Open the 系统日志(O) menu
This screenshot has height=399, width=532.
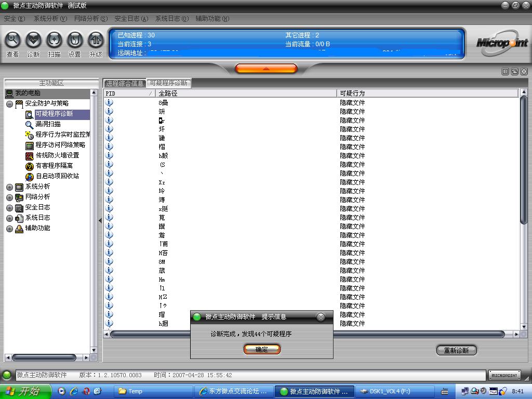point(171,19)
